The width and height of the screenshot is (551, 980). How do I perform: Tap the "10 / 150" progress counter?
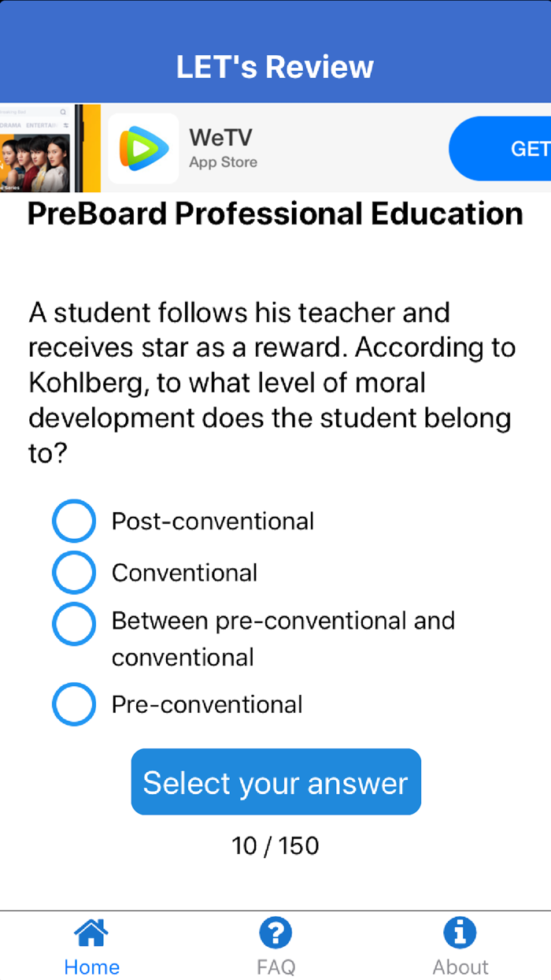[x=275, y=845]
